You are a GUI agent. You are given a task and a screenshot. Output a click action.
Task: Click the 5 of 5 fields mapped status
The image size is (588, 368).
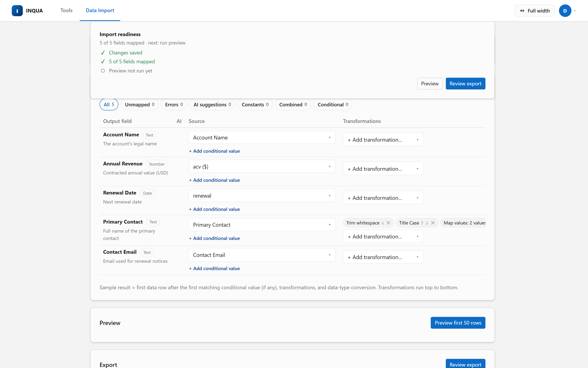pos(132,61)
